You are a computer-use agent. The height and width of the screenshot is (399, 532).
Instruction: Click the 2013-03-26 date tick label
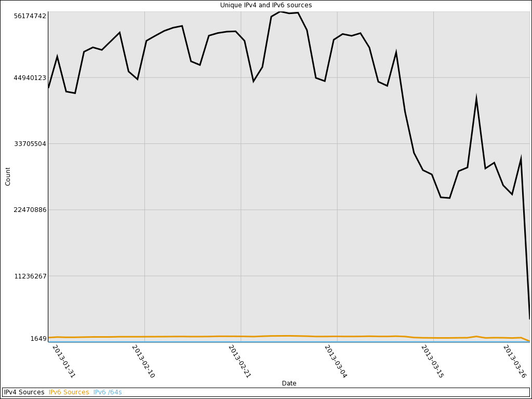(x=515, y=361)
